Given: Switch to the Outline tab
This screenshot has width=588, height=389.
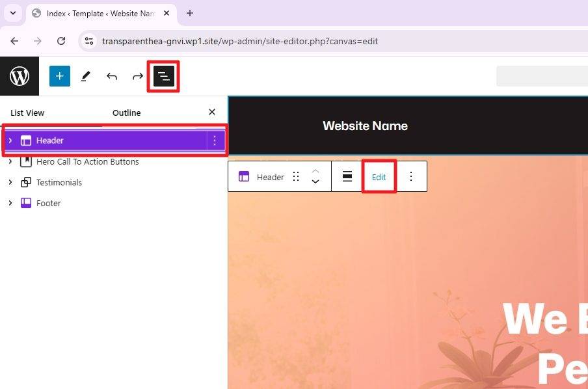Looking at the screenshot, I should [126, 113].
